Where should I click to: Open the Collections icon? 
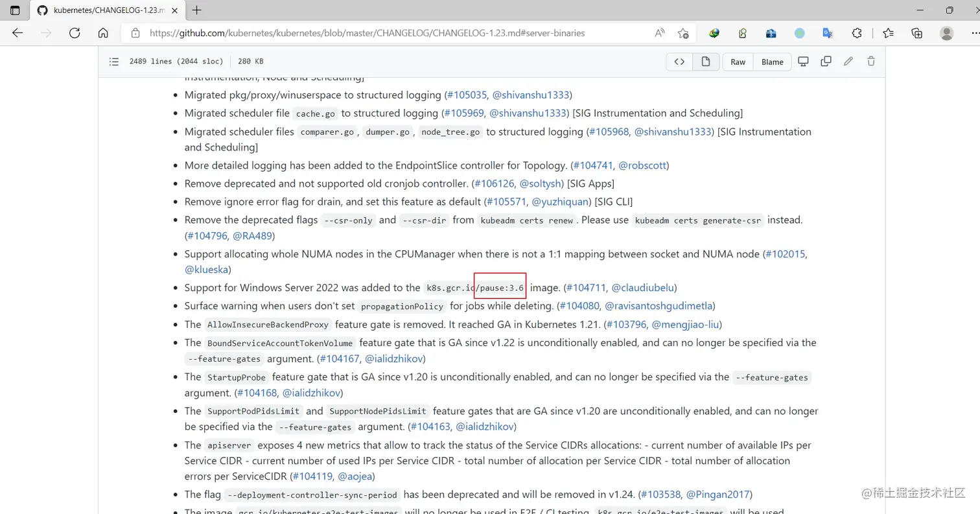917,33
